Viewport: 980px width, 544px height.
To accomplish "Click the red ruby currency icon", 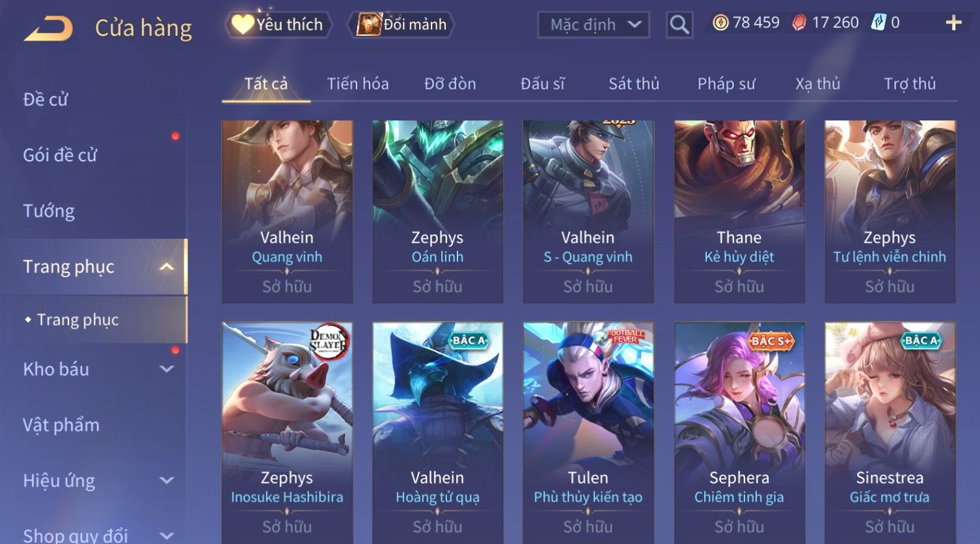I will click(x=799, y=23).
